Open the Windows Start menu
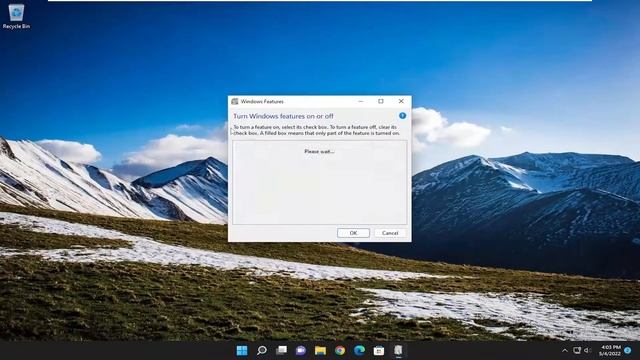Image resolution: width=640 pixels, height=360 pixels. point(242,350)
